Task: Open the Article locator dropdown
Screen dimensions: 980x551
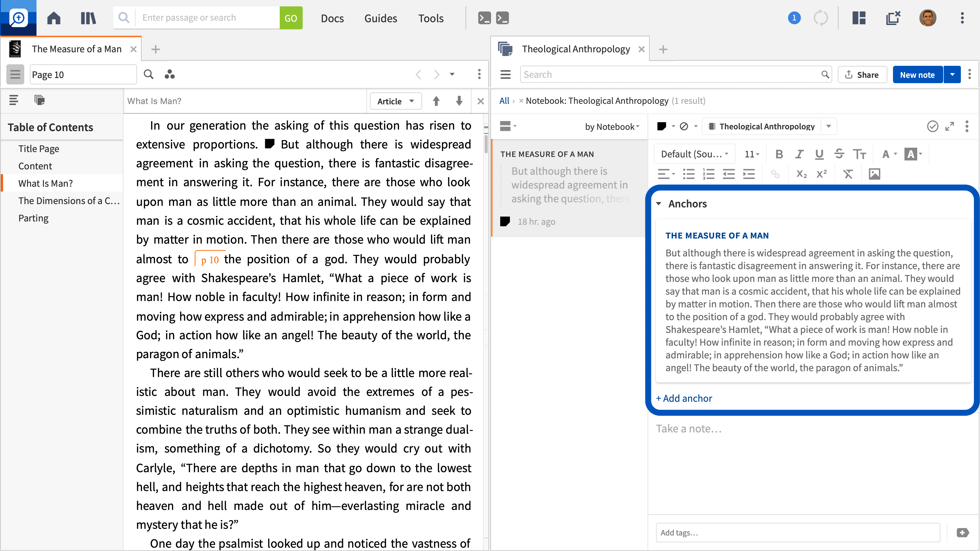Action: click(x=396, y=101)
